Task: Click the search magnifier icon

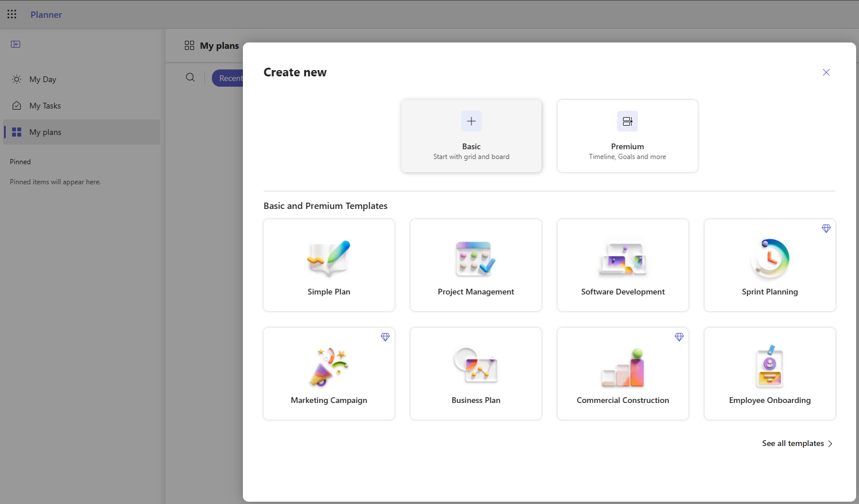Action: click(x=190, y=77)
